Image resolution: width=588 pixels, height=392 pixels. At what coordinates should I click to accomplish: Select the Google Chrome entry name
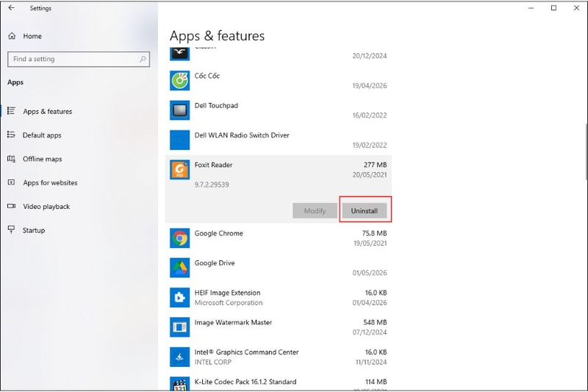point(218,233)
